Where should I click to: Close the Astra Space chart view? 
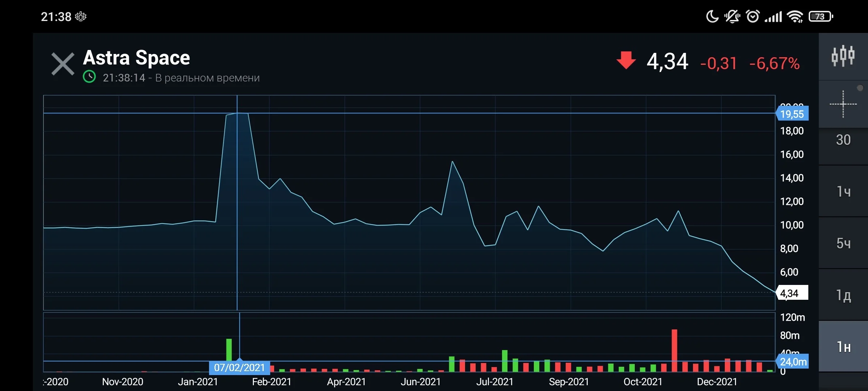[63, 64]
